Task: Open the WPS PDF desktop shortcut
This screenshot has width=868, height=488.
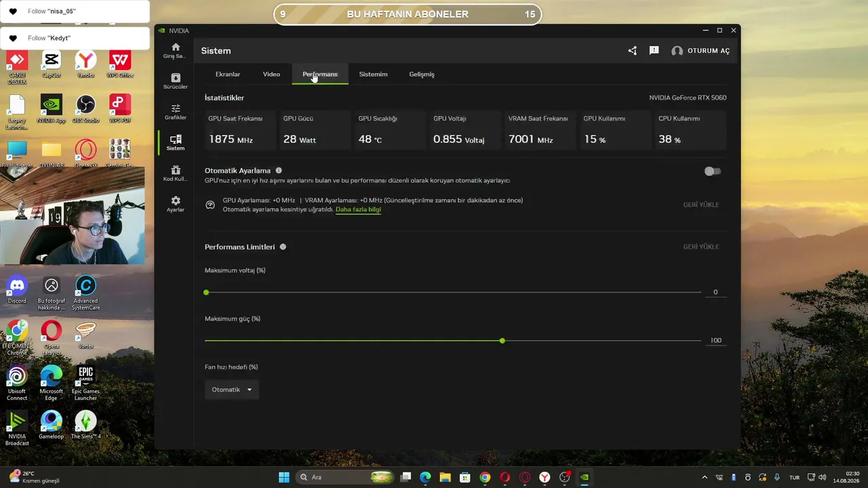Action: point(120,109)
